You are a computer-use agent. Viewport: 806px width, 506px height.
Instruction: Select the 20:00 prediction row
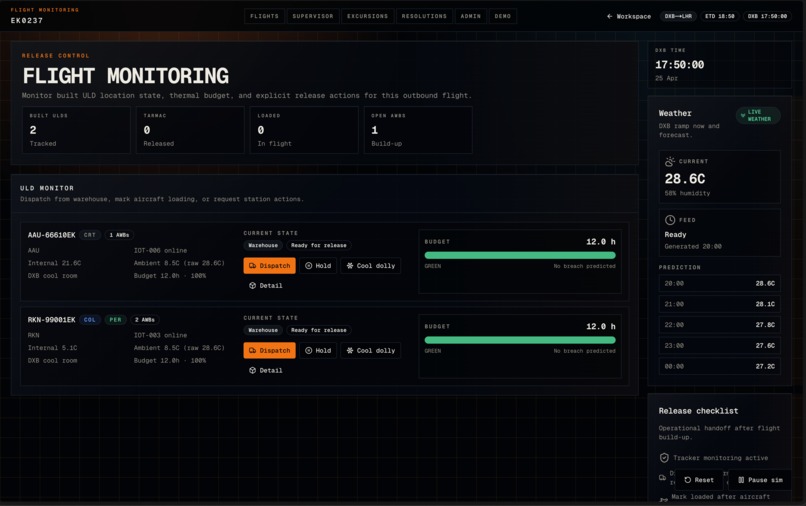pos(720,283)
